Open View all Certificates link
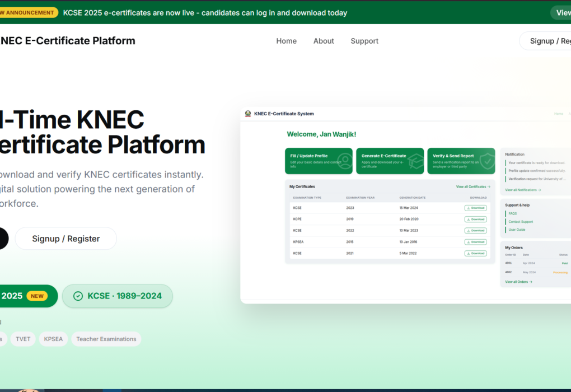The width and height of the screenshot is (571, 392). 473,186
